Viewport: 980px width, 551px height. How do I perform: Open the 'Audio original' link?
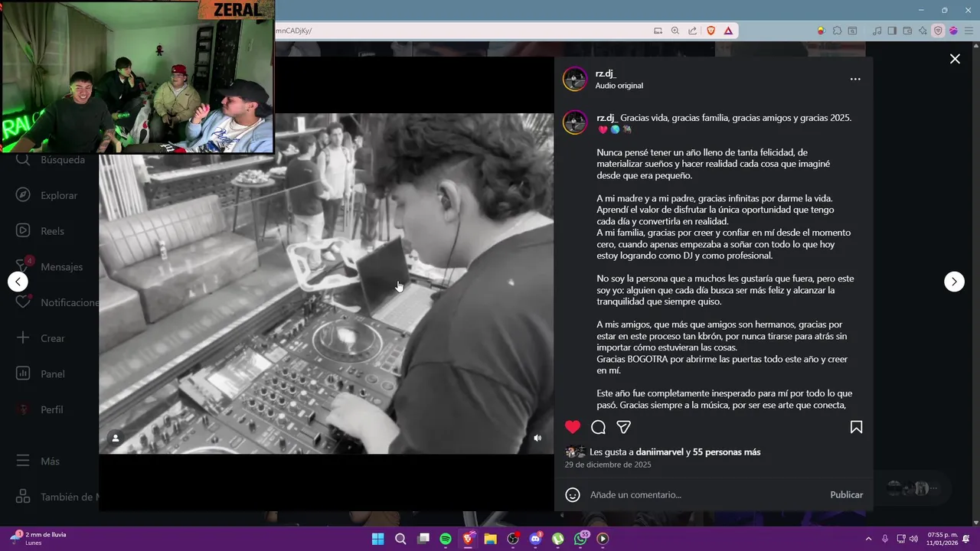click(x=619, y=86)
